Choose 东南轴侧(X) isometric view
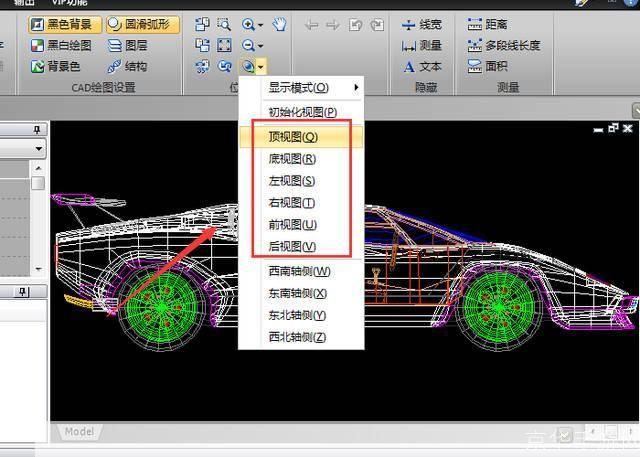The image size is (640, 457). click(301, 293)
